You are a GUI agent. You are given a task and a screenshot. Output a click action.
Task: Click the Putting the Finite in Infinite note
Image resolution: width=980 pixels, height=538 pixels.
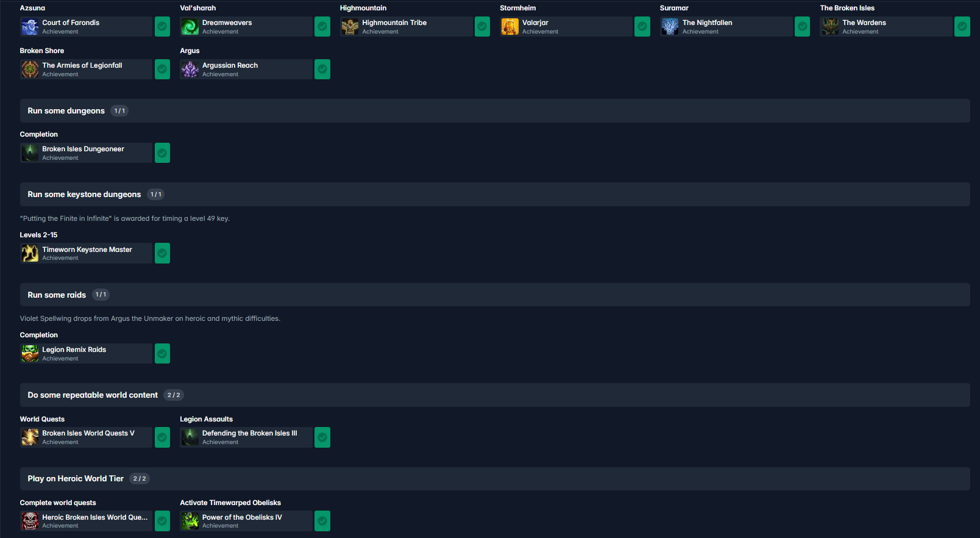click(x=125, y=218)
